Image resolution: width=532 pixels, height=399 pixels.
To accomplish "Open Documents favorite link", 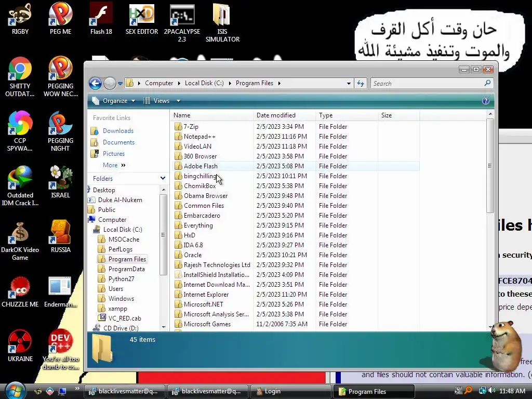I will 118,142.
